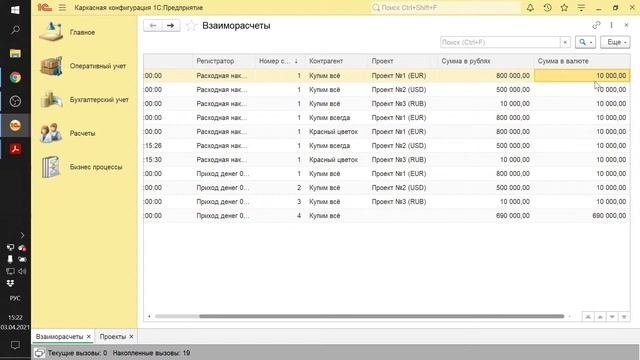Select Приход денег row number 3
This screenshot has width=640, height=360.
[387, 202]
